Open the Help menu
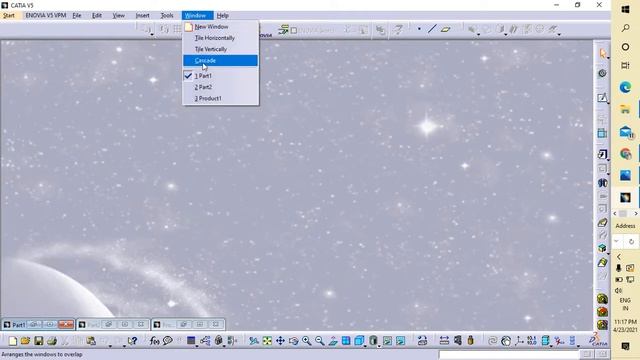Image resolution: width=640 pixels, height=360 pixels. [x=222, y=16]
